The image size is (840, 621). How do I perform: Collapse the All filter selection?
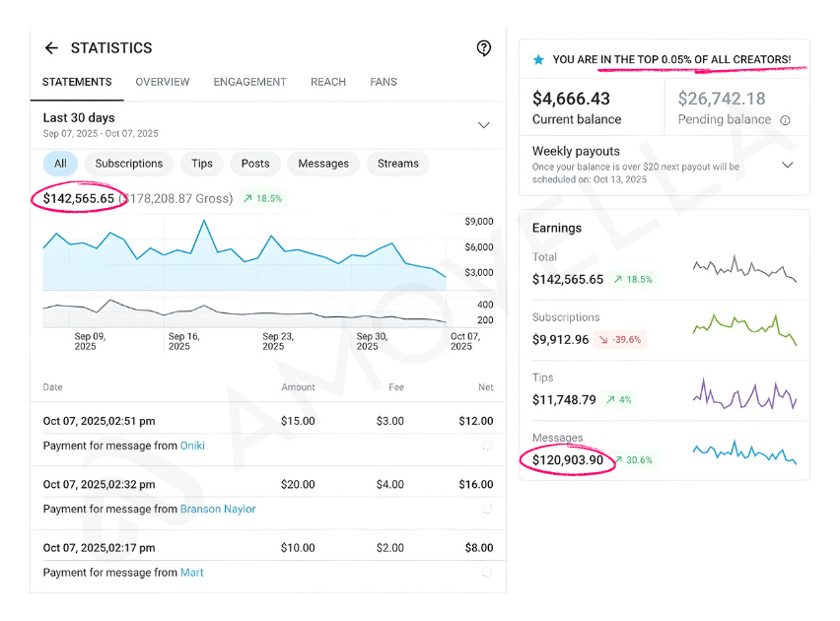[60, 164]
